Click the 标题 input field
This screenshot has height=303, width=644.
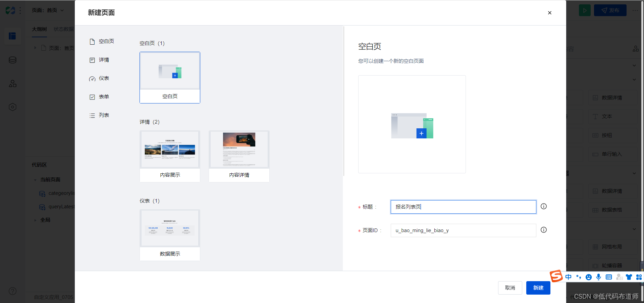tap(463, 207)
